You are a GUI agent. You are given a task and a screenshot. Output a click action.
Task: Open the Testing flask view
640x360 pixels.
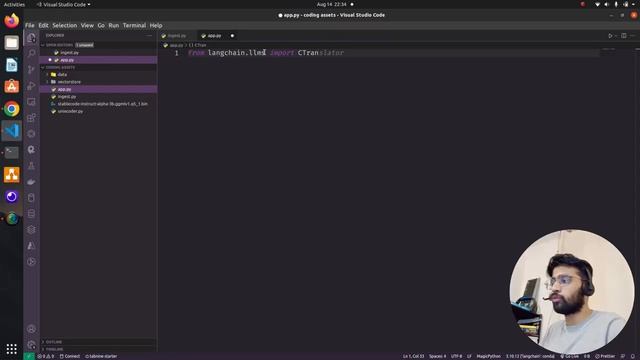click(x=31, y=166)
